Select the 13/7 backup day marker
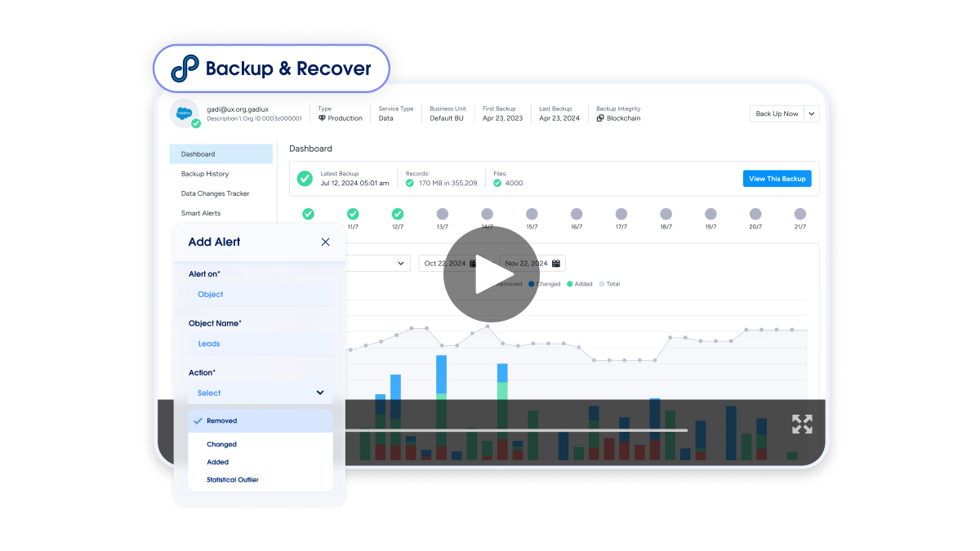980x551 pixels. 443,214
